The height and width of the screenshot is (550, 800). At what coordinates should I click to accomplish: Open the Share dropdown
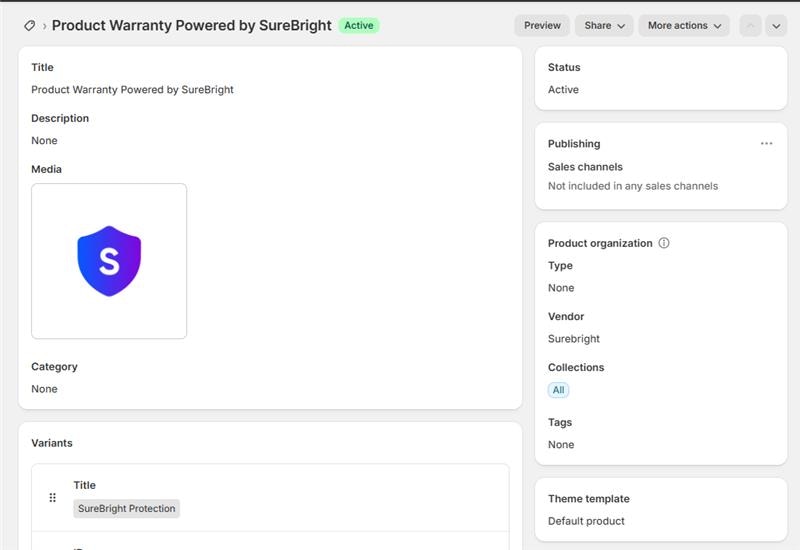tap(604, 26)
